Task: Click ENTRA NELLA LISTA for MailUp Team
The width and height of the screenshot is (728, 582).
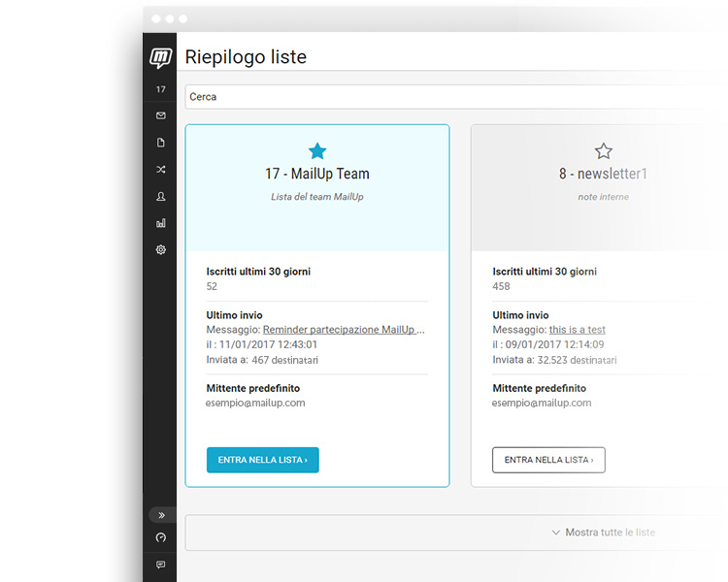Action: (262, 460)
